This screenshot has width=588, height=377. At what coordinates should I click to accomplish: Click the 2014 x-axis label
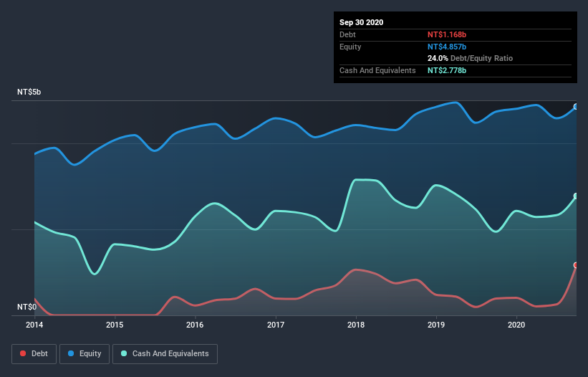[x=34, y=325]
